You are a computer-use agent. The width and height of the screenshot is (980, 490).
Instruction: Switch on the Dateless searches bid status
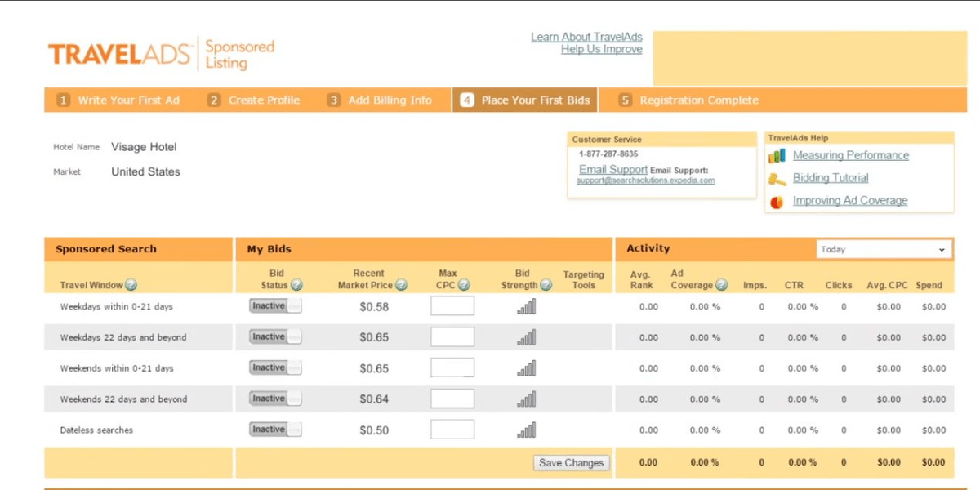click(x=275, y=430)
